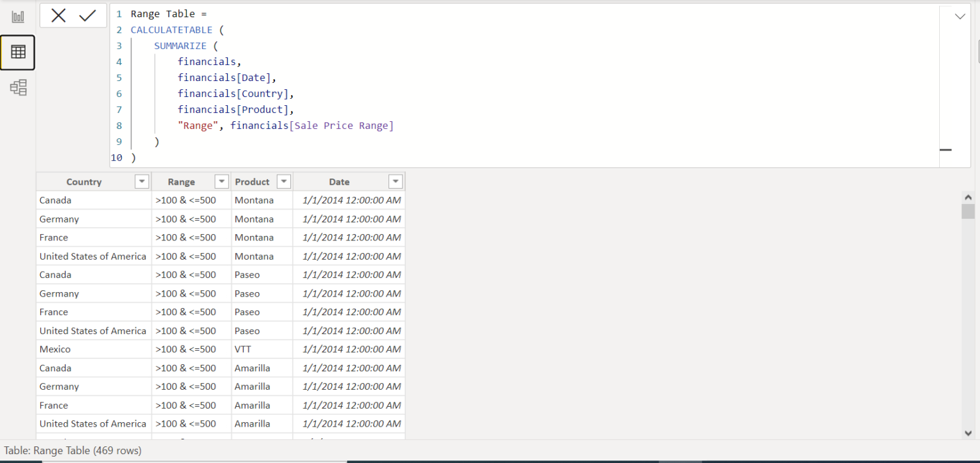Commit the DAX formula with the checkmark icon

(x=88, y=15)
